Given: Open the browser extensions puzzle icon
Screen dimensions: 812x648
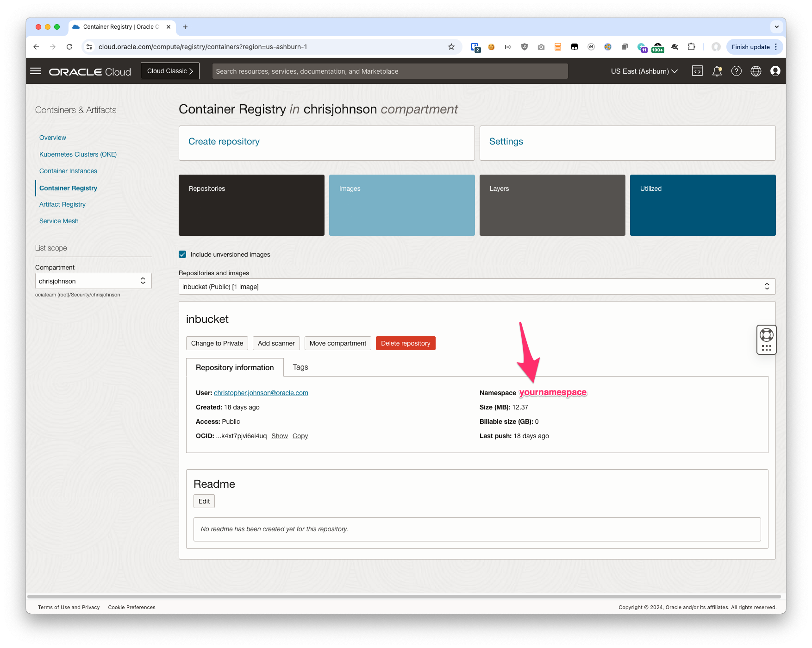Looking at the screenshot, I should (691, 47).
